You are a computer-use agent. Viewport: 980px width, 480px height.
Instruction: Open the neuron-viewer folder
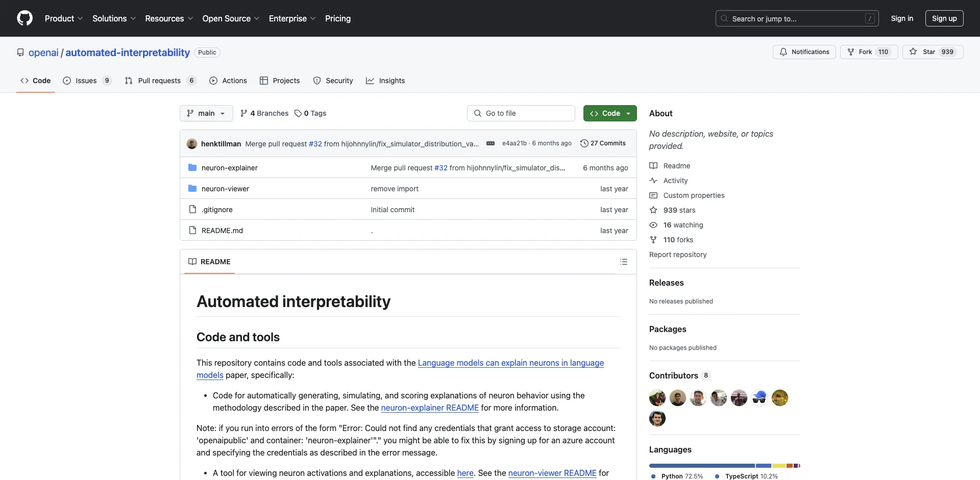tap(225, 189)
